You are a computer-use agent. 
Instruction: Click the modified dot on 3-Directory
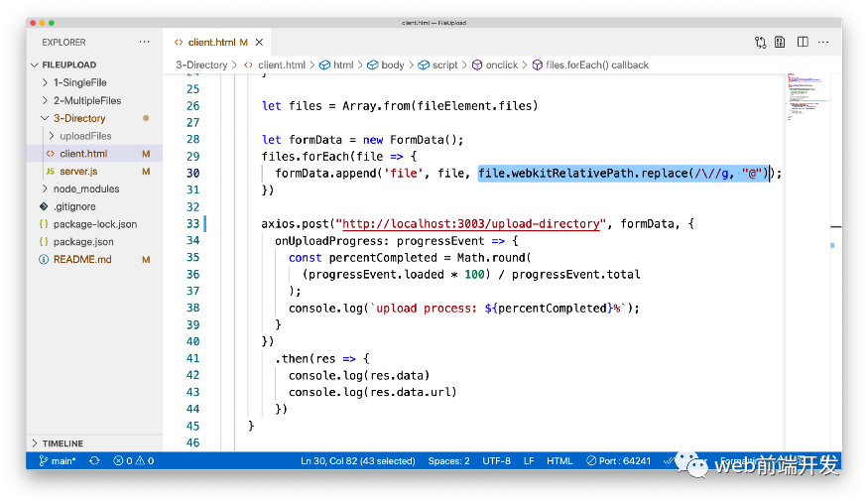pos(146,118)
